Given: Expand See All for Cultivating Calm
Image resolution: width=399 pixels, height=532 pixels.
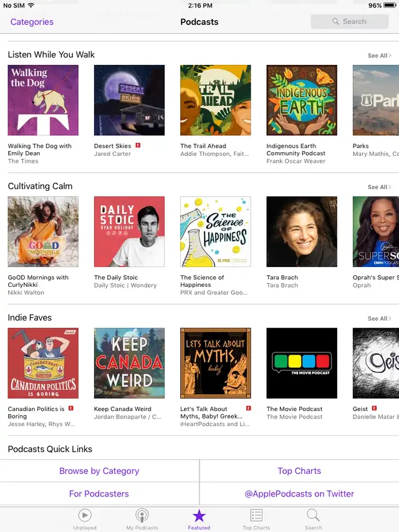Looking at the screenshot, I should click(x=379, y=187).
